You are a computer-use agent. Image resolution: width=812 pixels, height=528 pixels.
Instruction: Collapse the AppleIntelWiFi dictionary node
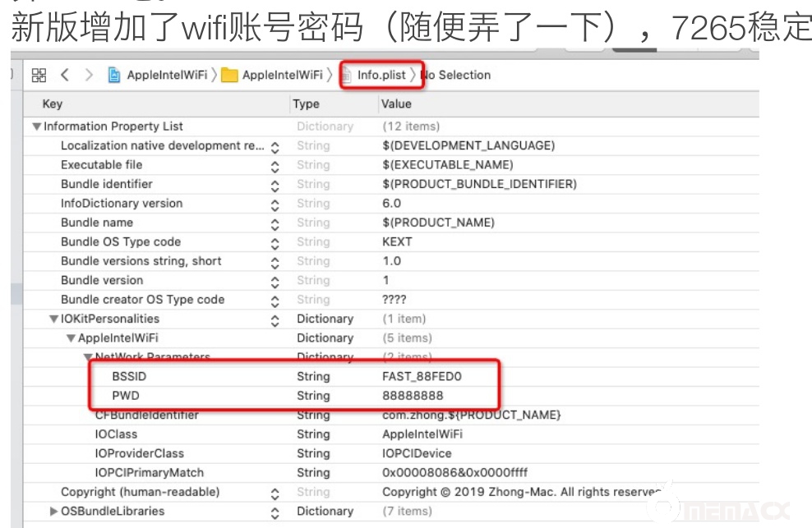pos(71,338)
